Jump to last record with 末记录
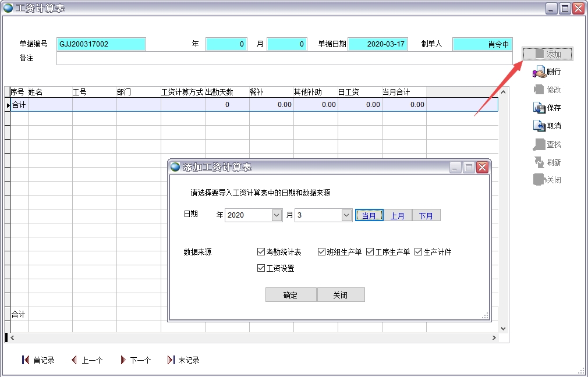The image size is (588, 377). click(183, 360)
